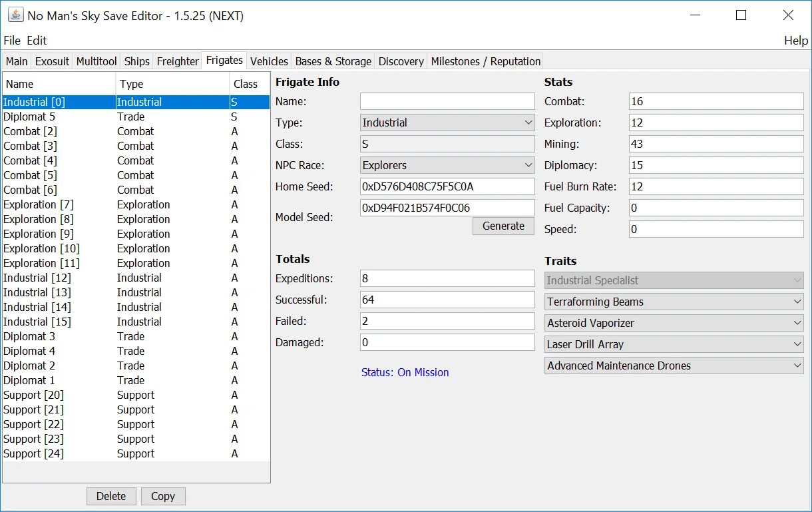
Task: Click the Diplomacy stat field
Action: tap(716, 165)
